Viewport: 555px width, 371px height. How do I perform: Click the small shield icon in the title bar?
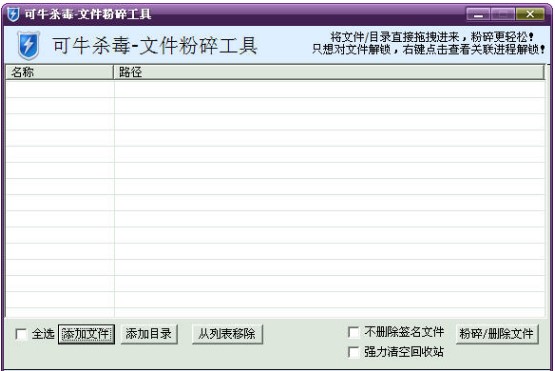(x=13, y=15)
